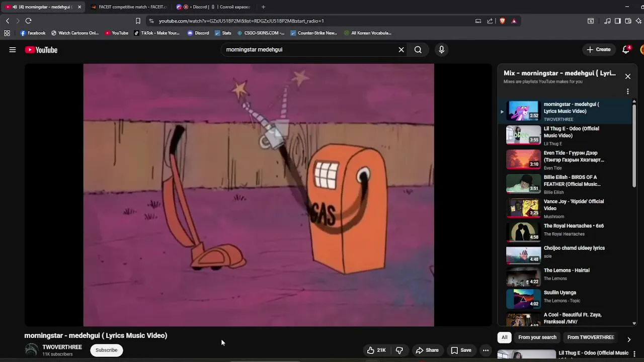Play Lil Thug E - Odoo from playlist
Viewport: 644px width, 362px height.
[565, 135]
